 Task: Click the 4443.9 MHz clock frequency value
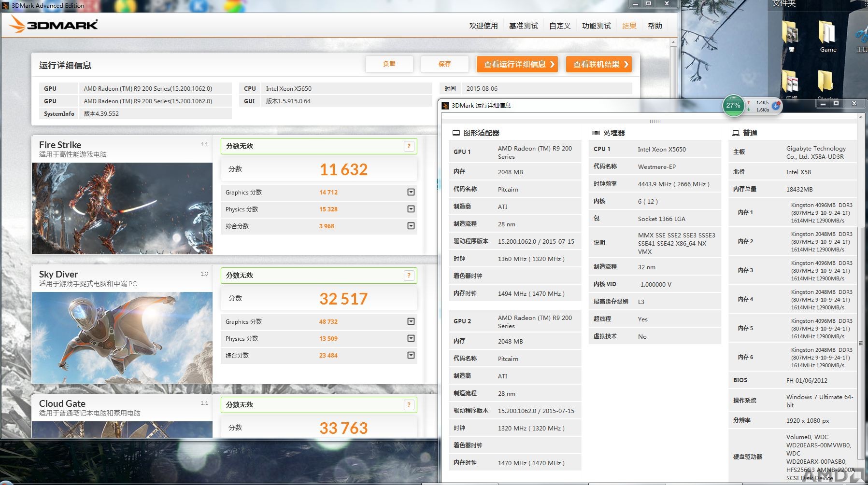(x=674, y=184)
